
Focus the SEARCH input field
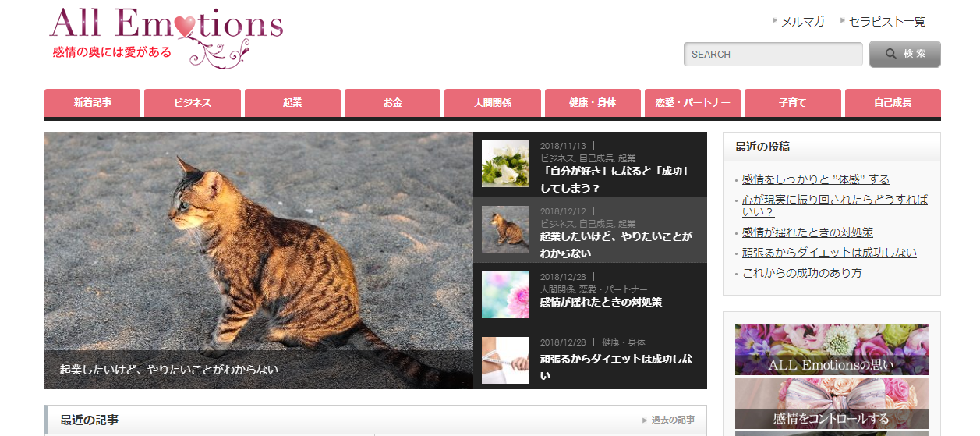pos(773,55)
